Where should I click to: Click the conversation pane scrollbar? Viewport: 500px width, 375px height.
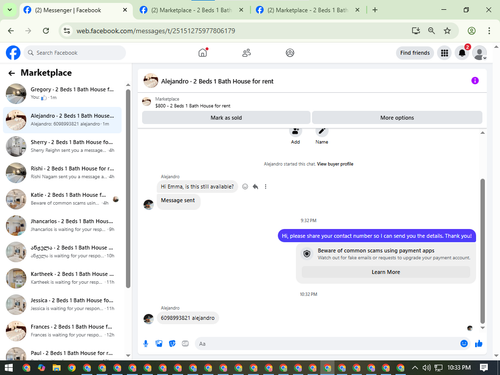[482, 251]
